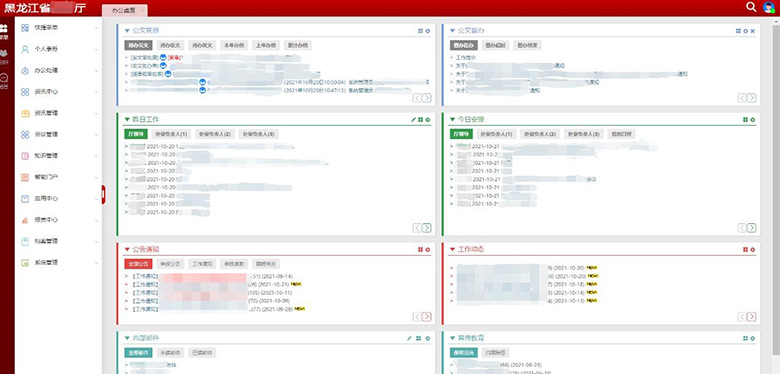
Task: Go to next page in 公告通知 panel
Action: tap(427, 317)
